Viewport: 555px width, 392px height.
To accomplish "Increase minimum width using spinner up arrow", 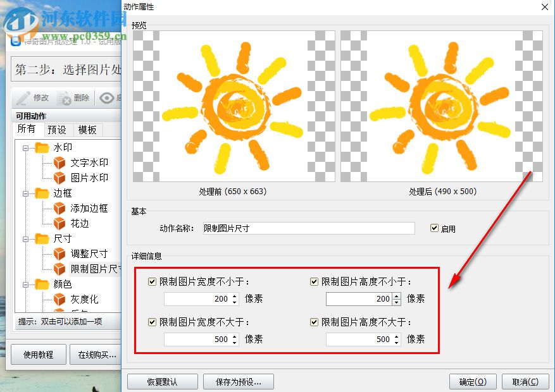I will click(x=235, y=295).
